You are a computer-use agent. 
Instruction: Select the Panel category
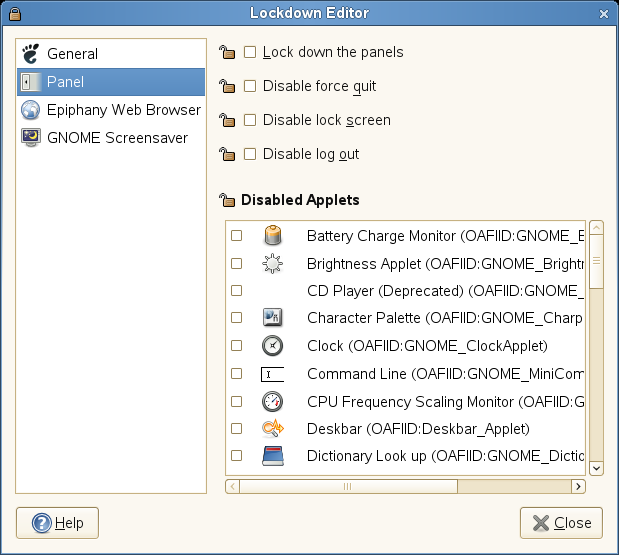111,82
